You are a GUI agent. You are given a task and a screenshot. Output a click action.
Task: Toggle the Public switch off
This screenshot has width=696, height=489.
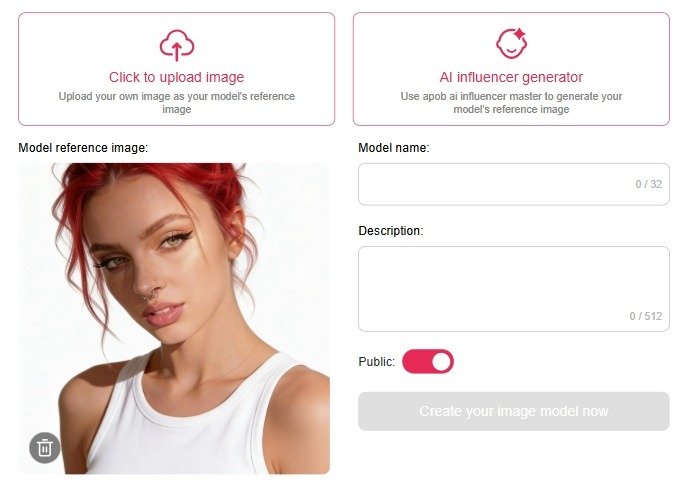click(428, 362)
